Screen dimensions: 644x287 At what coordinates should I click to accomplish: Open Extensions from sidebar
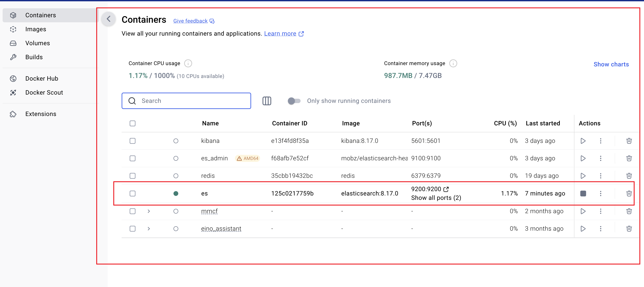pos(51,114)
